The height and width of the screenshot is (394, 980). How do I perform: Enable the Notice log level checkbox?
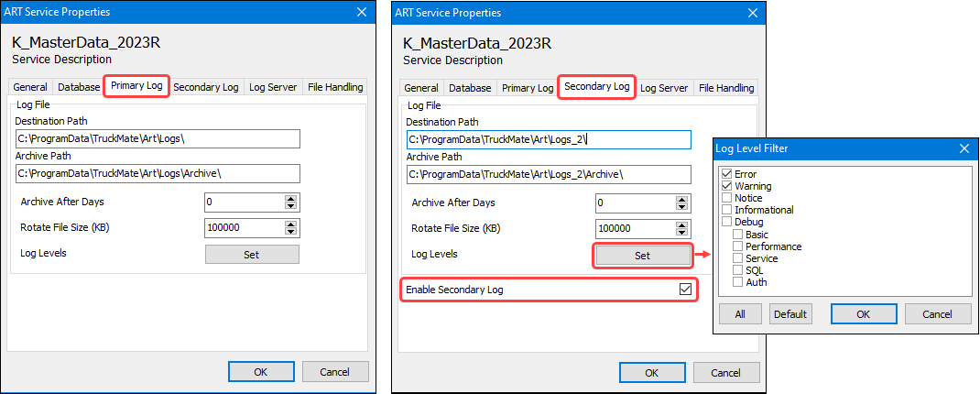(x=727, y=198)
